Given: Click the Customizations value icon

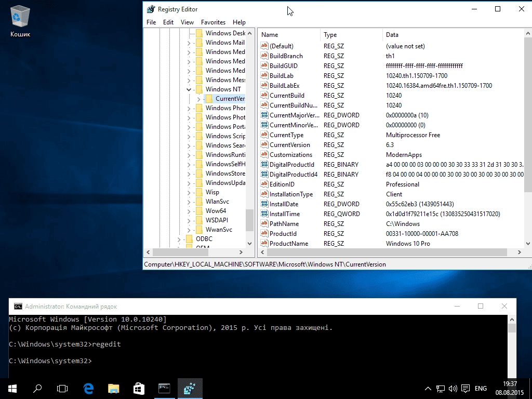Looking at the screenshot, I should [x=264, y=154].
